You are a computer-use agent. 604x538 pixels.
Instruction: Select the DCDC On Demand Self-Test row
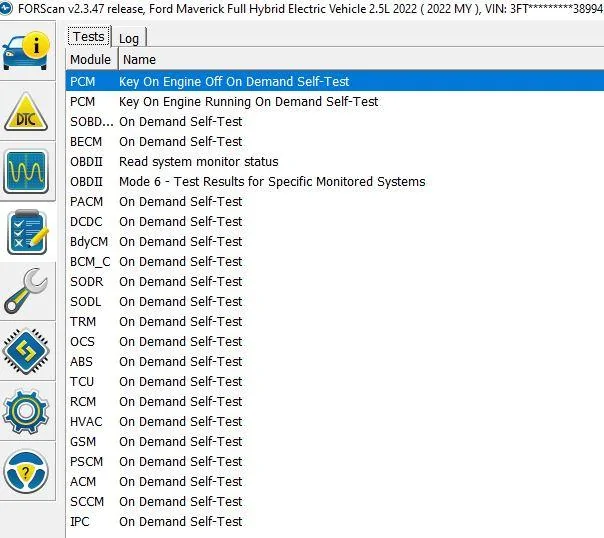[335, 222]
